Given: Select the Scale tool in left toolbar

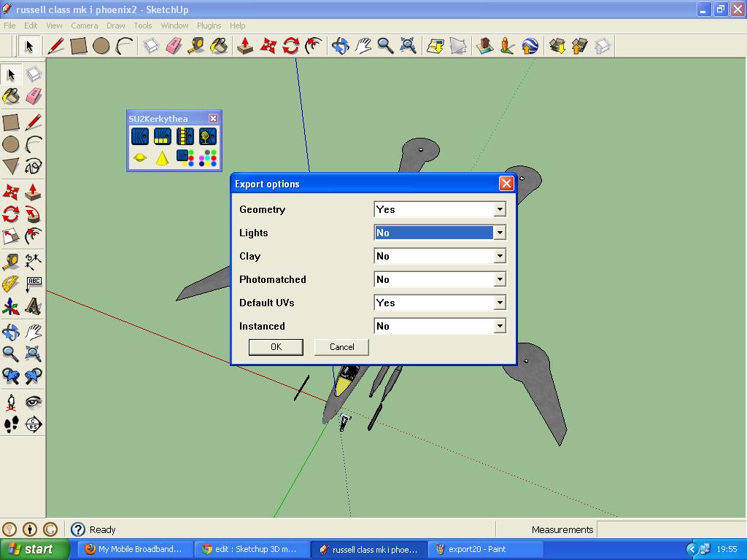Looking at the screenshot, I should click(x=11, y=236).
